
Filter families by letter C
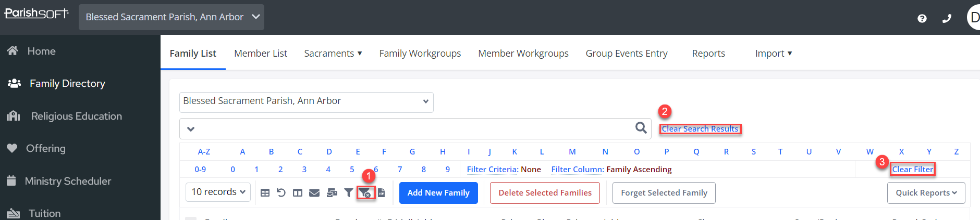[300, 152]
